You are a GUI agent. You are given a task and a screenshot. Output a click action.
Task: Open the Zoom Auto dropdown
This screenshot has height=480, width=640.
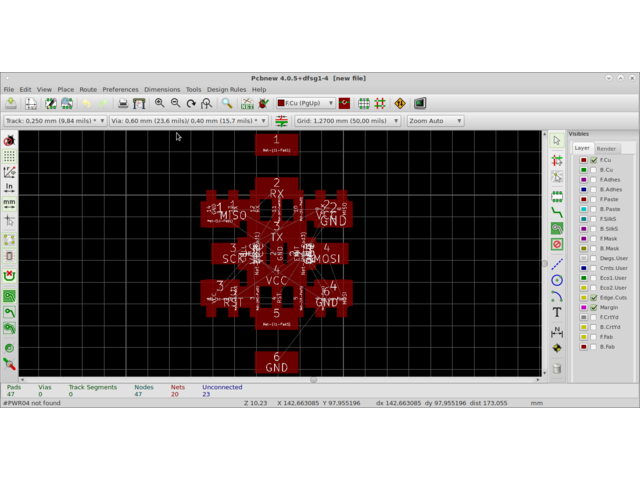pos(436,121)
